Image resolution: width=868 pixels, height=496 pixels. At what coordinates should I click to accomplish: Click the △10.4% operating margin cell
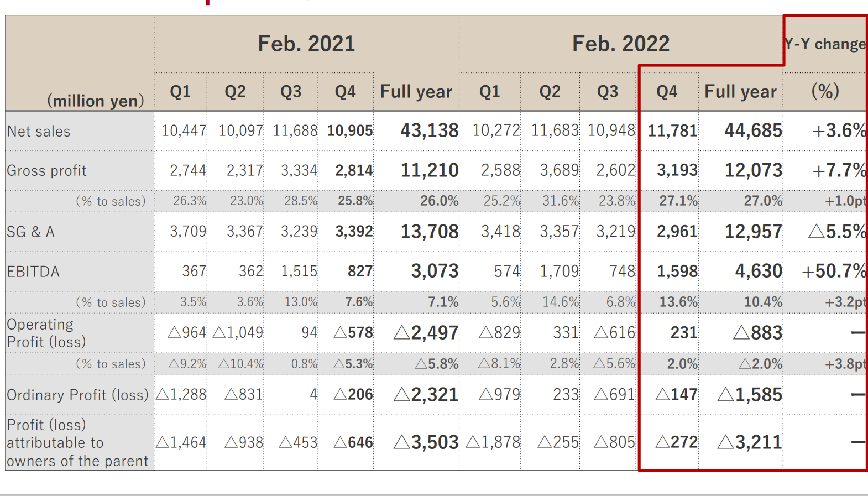240,364
